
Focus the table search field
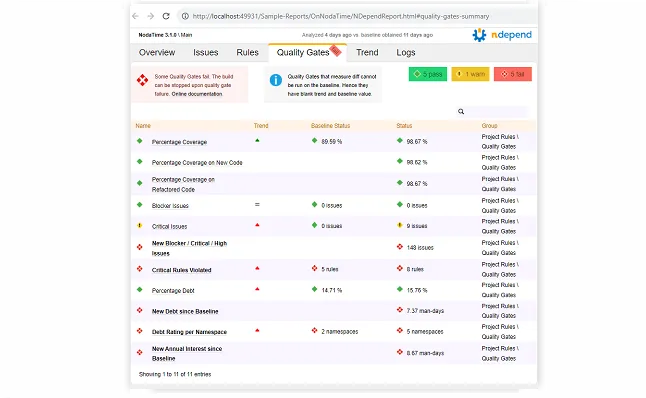coord(497,112)
